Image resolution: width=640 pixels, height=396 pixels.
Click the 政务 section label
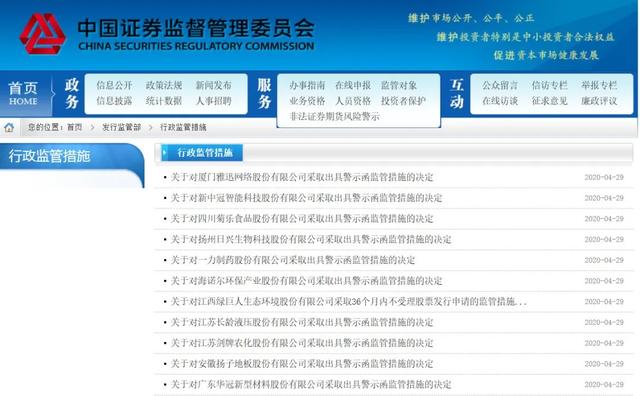coord(72,93)
